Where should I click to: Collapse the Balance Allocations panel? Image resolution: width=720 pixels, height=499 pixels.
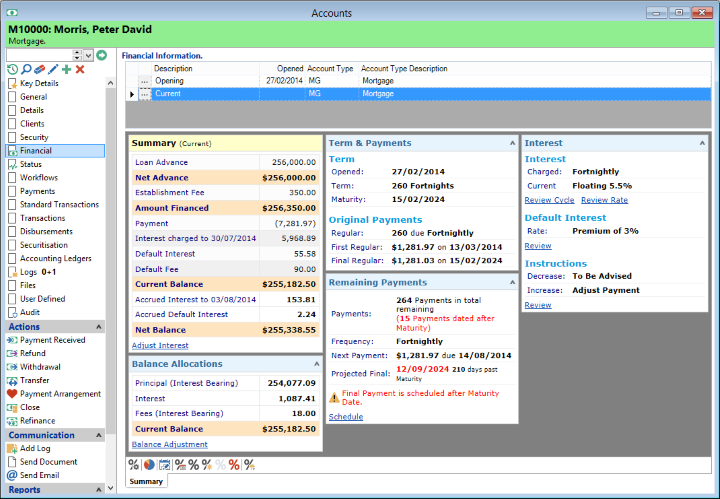pyautogui.click(x=316, y=364)
